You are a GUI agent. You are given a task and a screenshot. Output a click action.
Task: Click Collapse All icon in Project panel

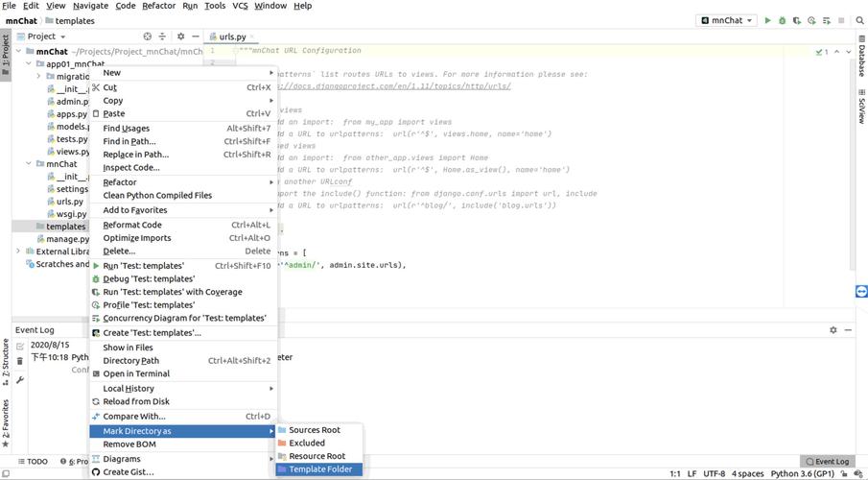(162, 36)
